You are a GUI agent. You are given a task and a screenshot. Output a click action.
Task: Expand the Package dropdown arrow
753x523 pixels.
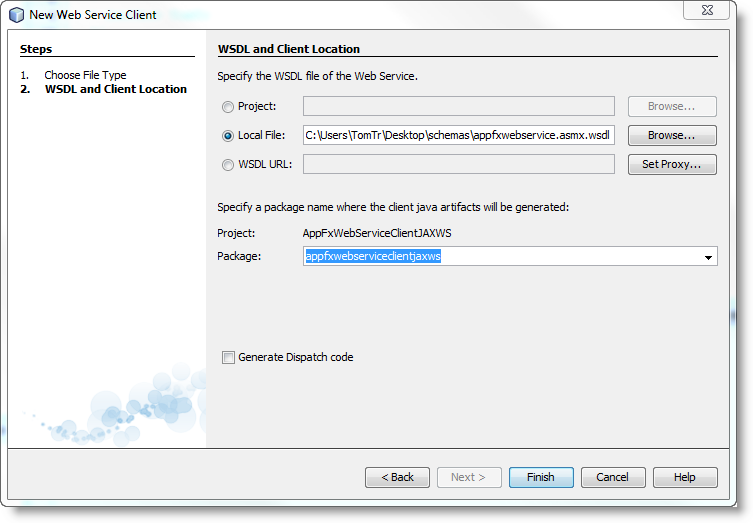pyautogui.click(x=708, y=257)
